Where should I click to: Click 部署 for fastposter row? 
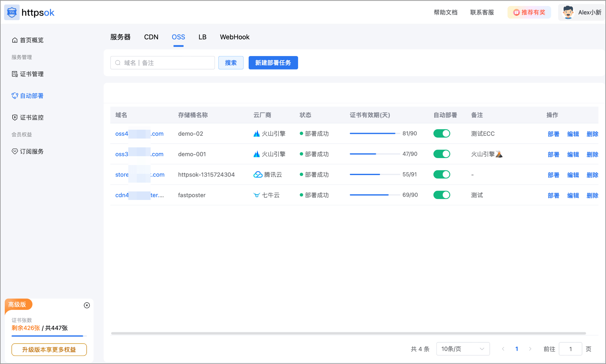tap(553, 195)
